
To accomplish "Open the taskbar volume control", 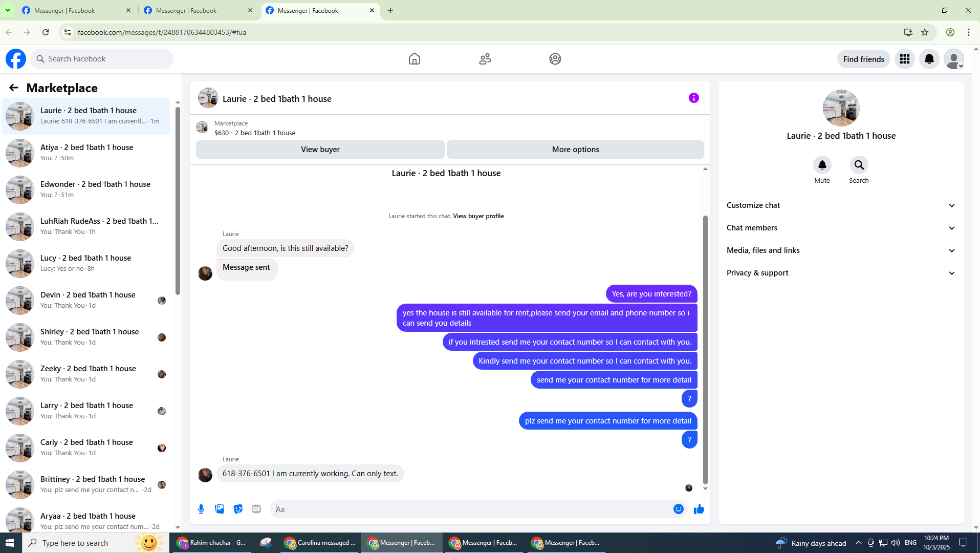I will tap(896, 543).
